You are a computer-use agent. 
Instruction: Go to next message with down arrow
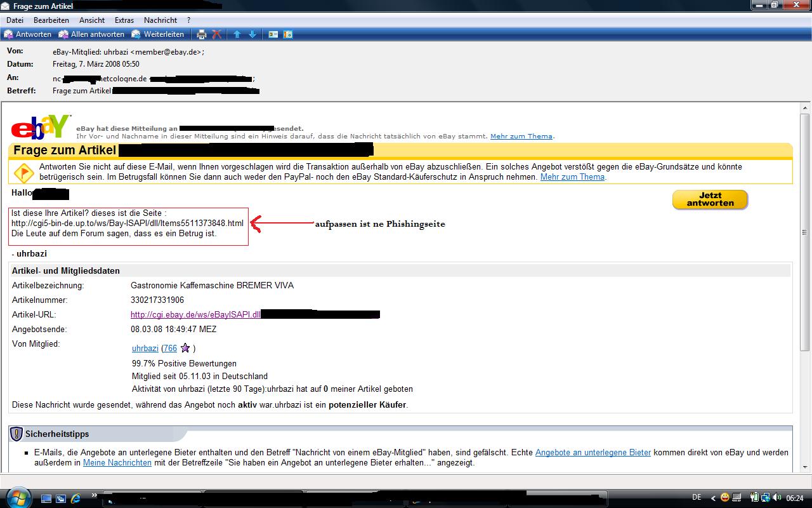click(252, 34)
